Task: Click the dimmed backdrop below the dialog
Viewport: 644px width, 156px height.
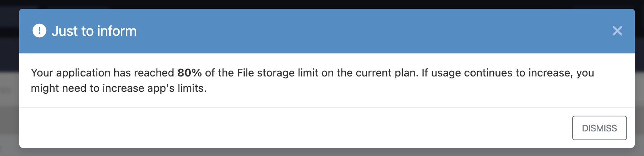Action: pos(327,152)
